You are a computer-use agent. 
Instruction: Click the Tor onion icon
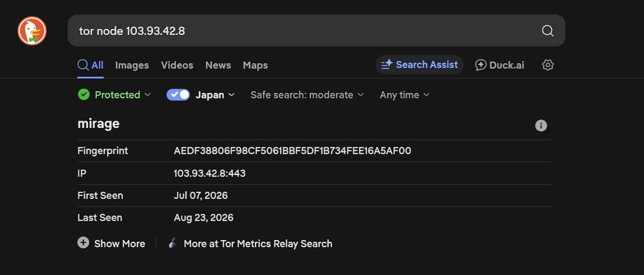click(173, 243)
